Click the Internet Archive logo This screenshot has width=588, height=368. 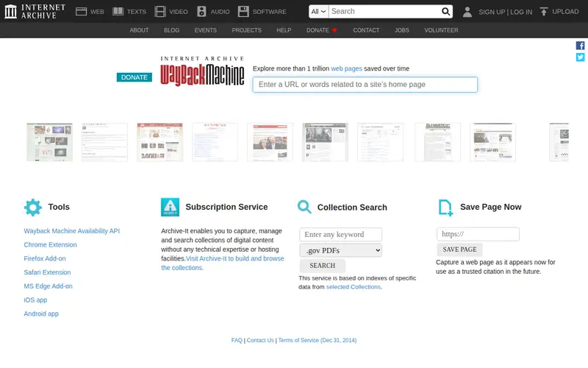point(35,11)
